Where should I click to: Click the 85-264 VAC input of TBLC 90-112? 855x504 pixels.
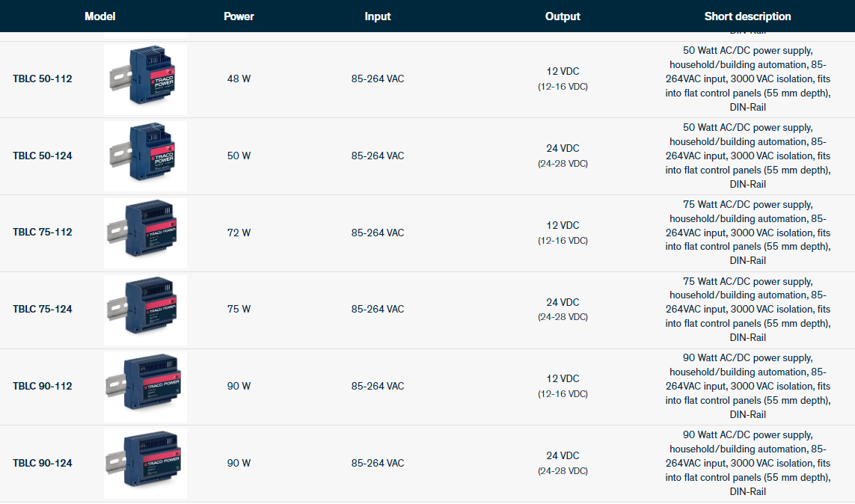(378, 387)
